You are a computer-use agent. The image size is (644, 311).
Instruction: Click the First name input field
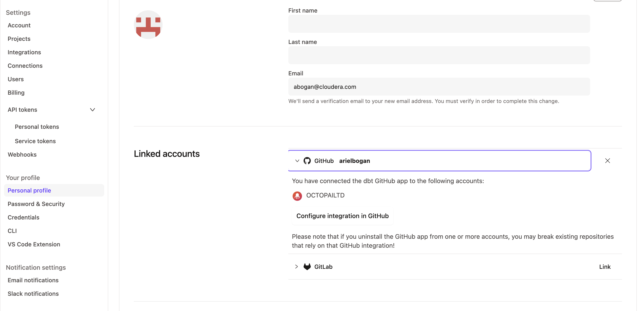tap(439, 24)
